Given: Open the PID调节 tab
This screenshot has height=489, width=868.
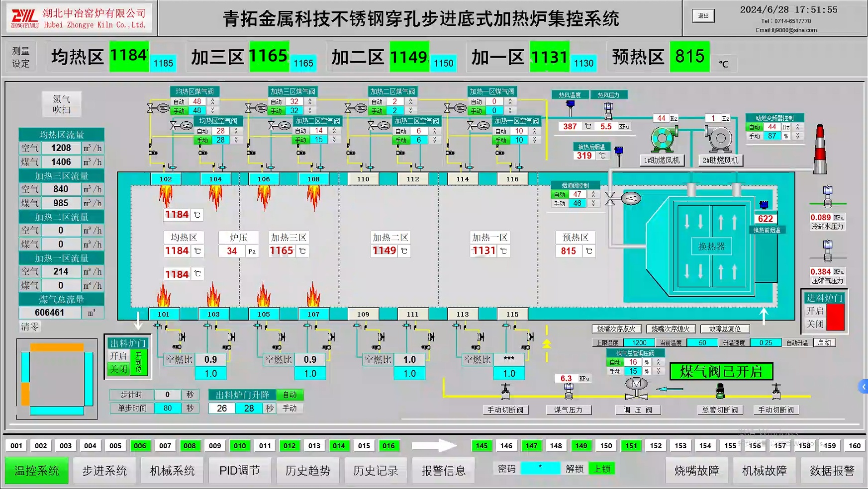Looking at the screenshot, I should point(239,470).
